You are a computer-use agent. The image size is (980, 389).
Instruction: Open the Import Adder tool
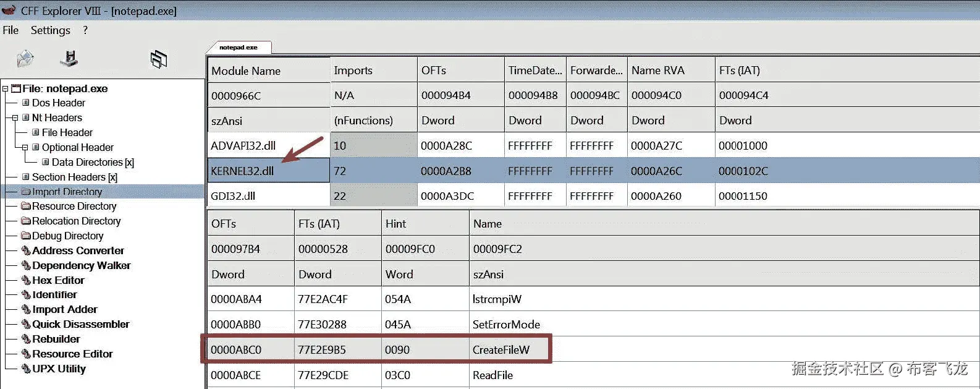point(65,309)
